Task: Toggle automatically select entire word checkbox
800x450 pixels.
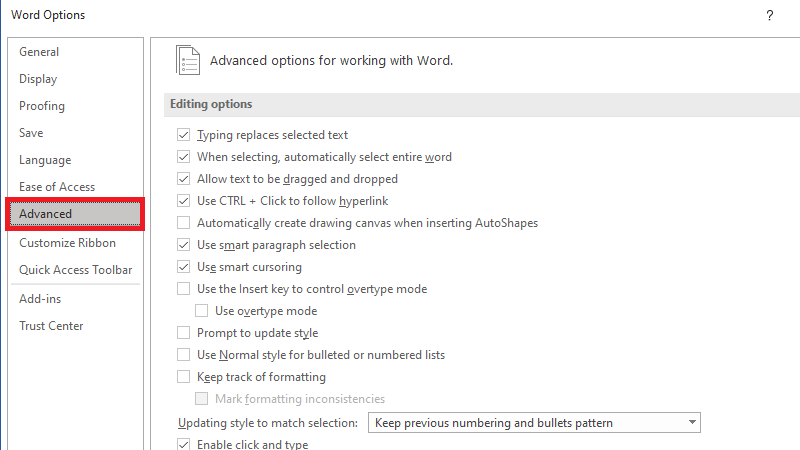Action: pyautogui.click(x=183, y=157)
